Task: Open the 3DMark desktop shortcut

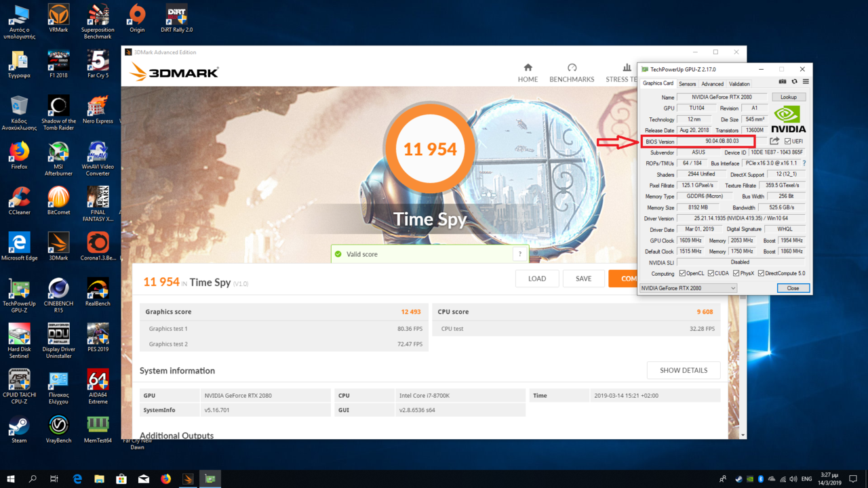Action: click(x=58, y=246)
